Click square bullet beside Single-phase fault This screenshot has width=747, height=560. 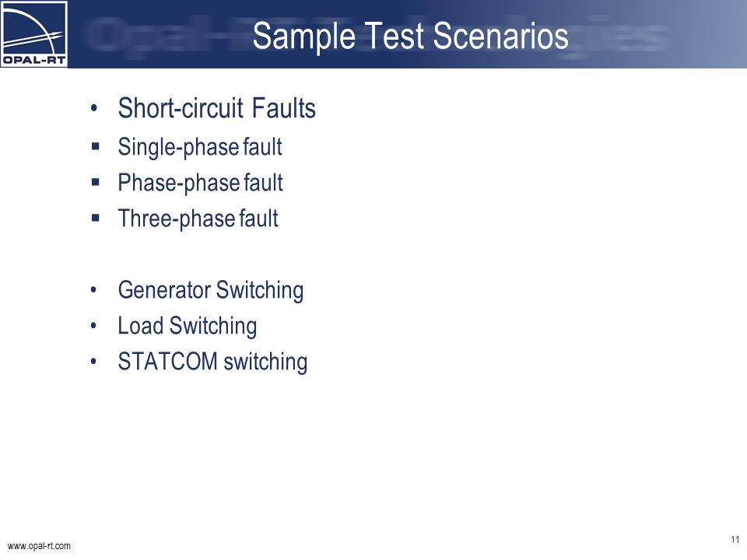click(96, 146)
